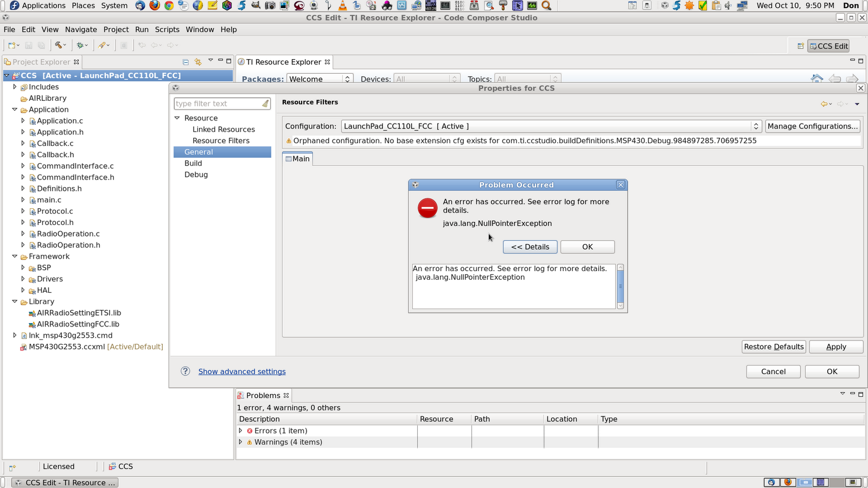Expand the Includes tree node
The image size is (868, 488).
pos(15,87)
